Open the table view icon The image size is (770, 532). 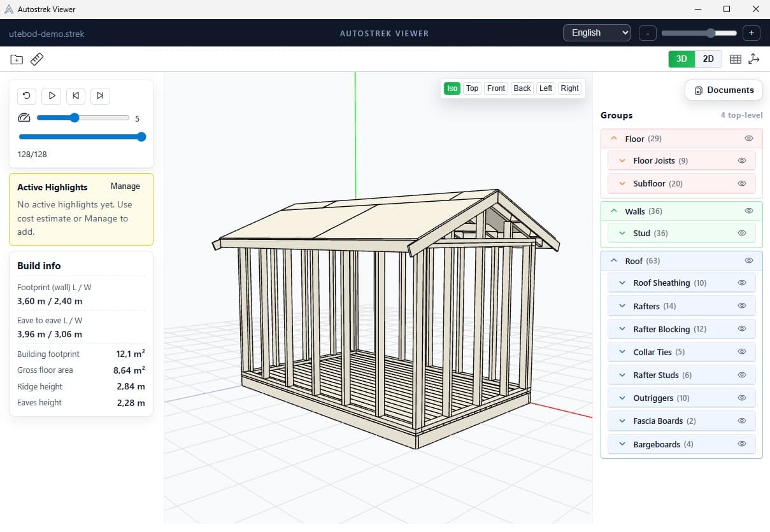pos(735,59)
